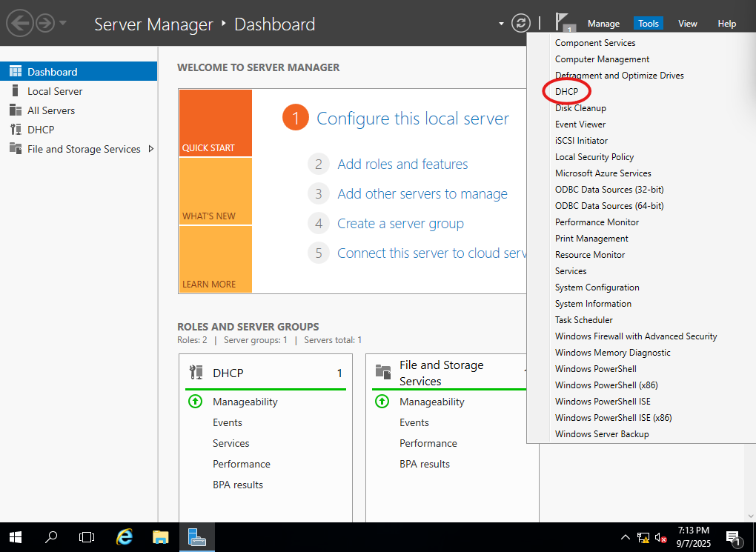Select Dashboard in the sidebar

79,71
